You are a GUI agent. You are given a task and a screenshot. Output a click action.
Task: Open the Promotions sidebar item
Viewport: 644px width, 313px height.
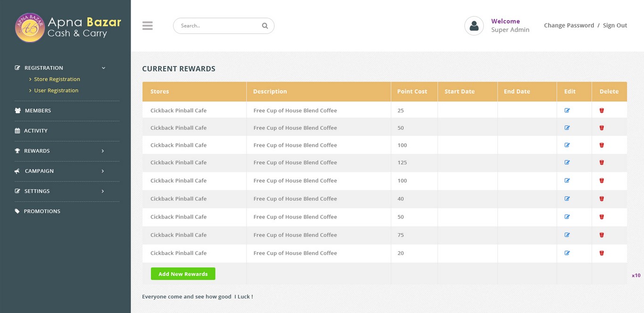(x=42, y=211)
